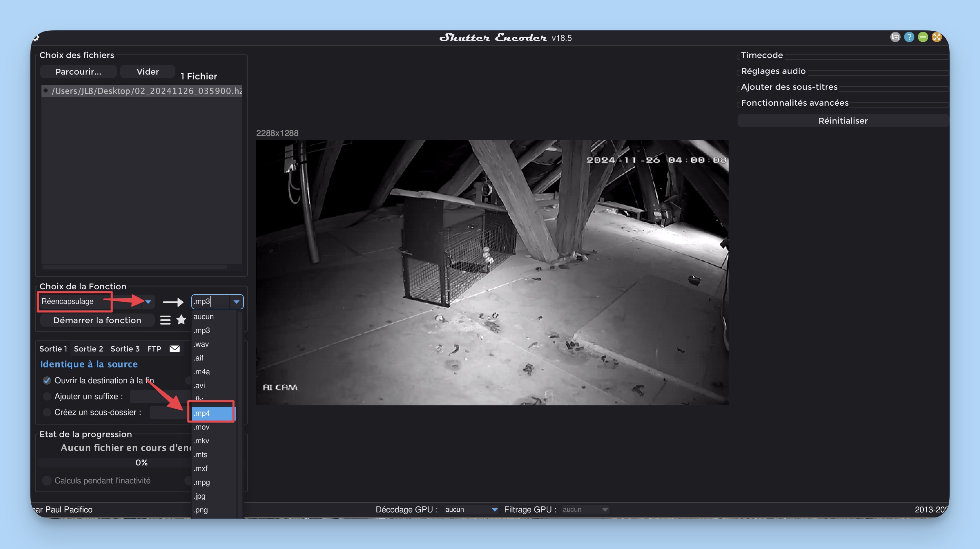Open the Décodage GPU dropdown
Screen dimensions: 980x549
pyautogui.click(x=471, y=509)
